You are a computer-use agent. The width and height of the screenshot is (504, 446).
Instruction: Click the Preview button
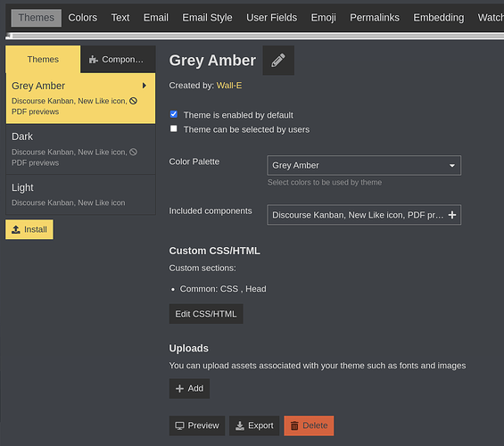point(197,425)
